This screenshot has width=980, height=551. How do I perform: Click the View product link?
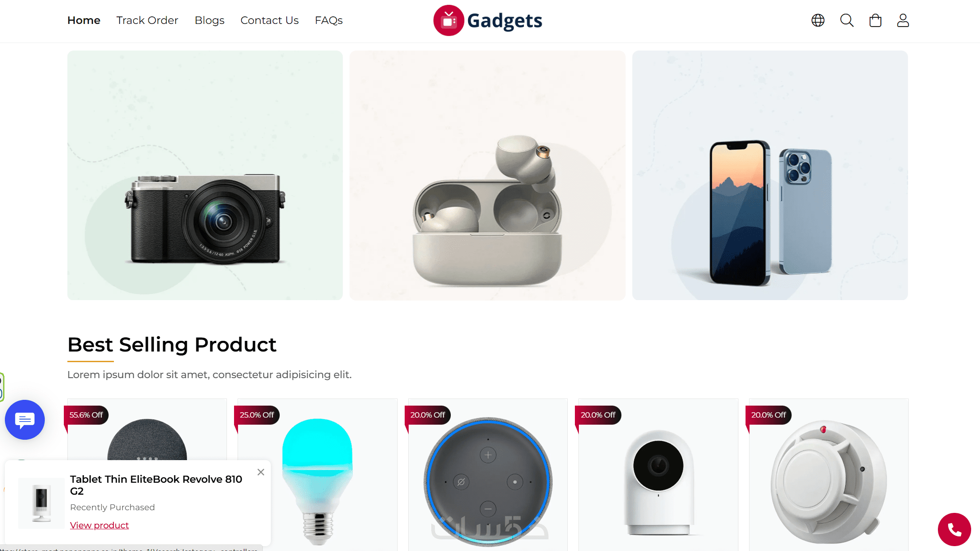[99, 525]
